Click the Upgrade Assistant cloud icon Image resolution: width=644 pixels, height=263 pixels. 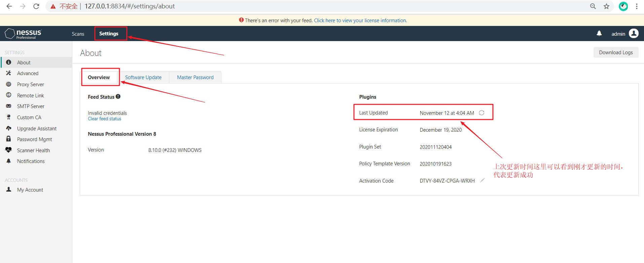click(x=9, y=128)
